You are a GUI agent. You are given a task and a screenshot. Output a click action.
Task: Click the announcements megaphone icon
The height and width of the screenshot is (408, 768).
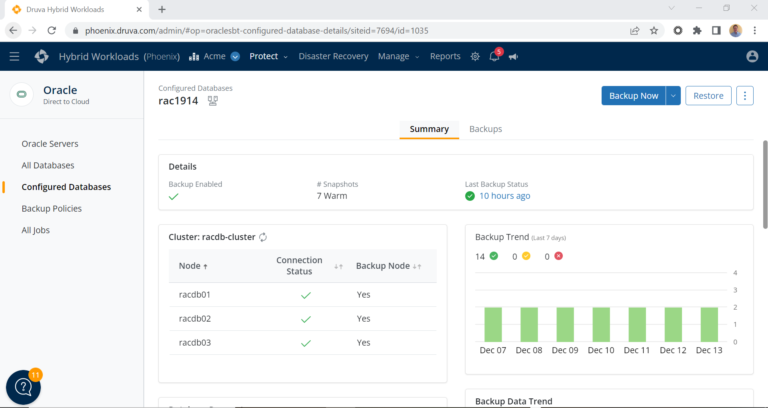513,57
